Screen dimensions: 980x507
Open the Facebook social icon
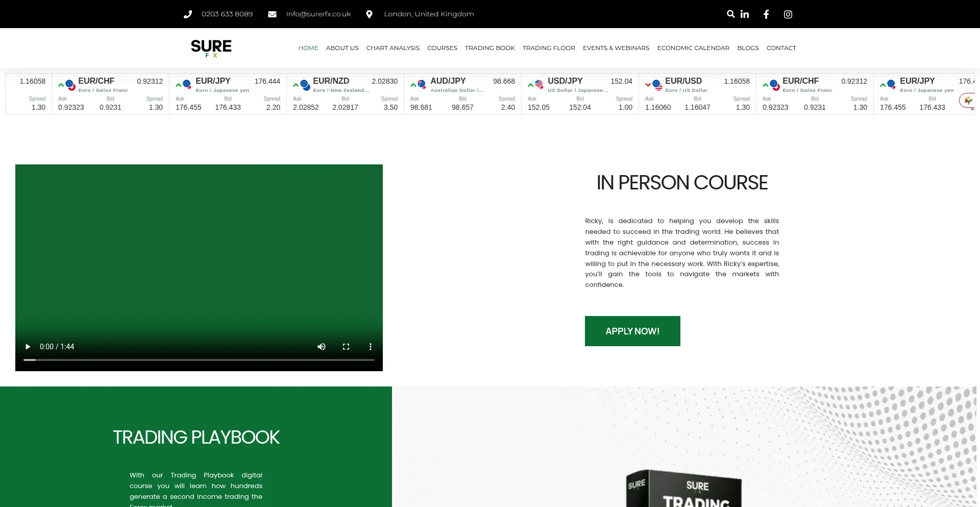766,14
